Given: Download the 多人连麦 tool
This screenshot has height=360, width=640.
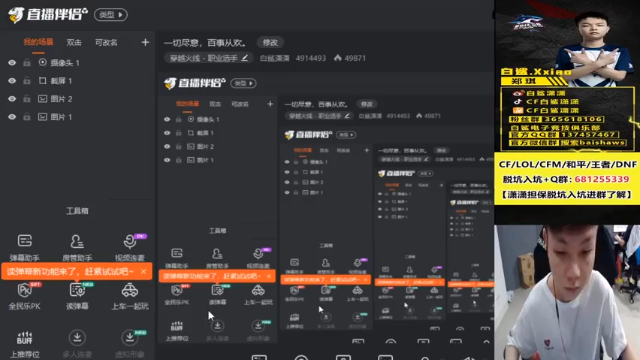Looking at the screenshot, I should (77, 338).
